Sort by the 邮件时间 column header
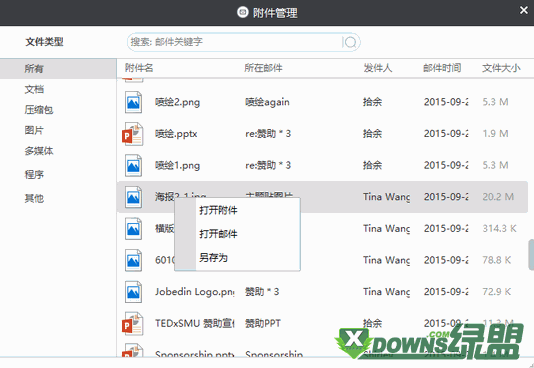Image resolution: width=534 pixels, height=368 pixels. 442,68
